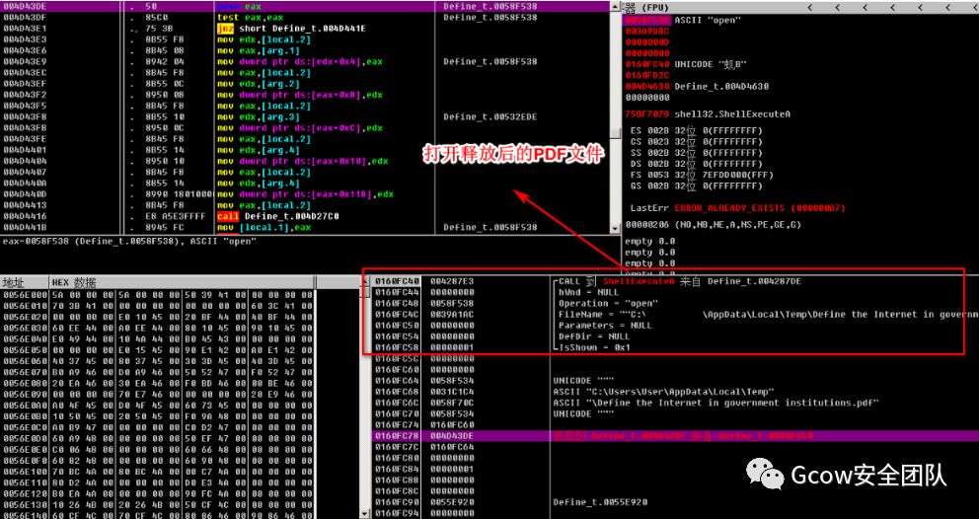Screen dimensions: 980x519
Task: Click the eax=0058F538 information line
Action: tap(129, 241)
